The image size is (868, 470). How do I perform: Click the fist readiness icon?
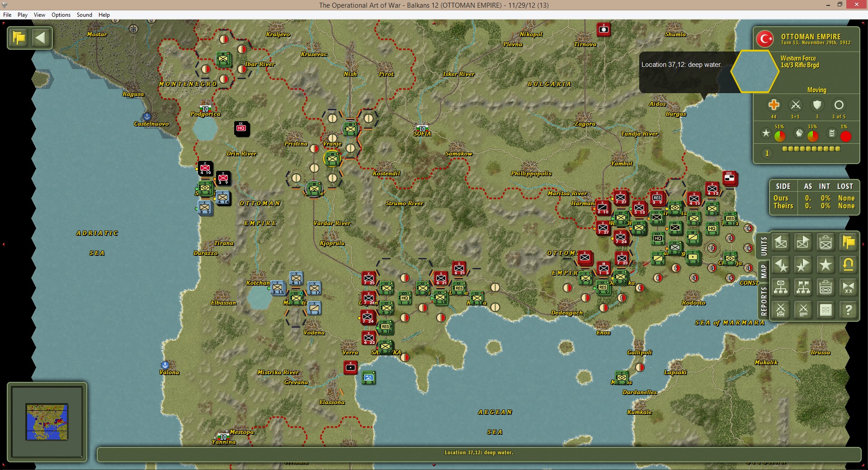pyautogui.click(x=799, y=133)
